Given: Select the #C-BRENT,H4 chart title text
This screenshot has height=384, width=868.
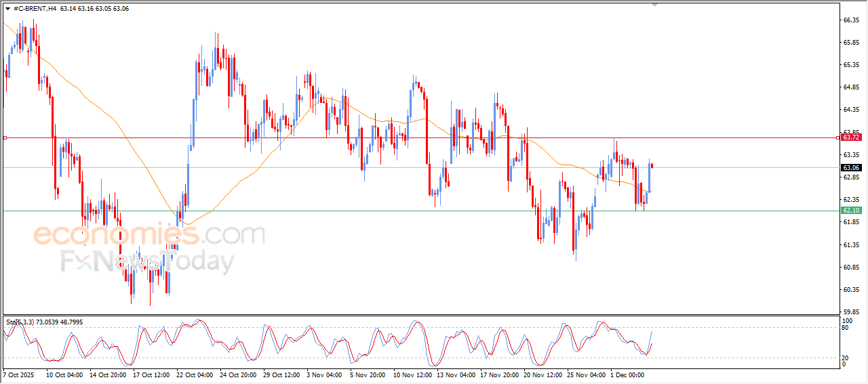Looking at the screenshot, I should (35, 8).
